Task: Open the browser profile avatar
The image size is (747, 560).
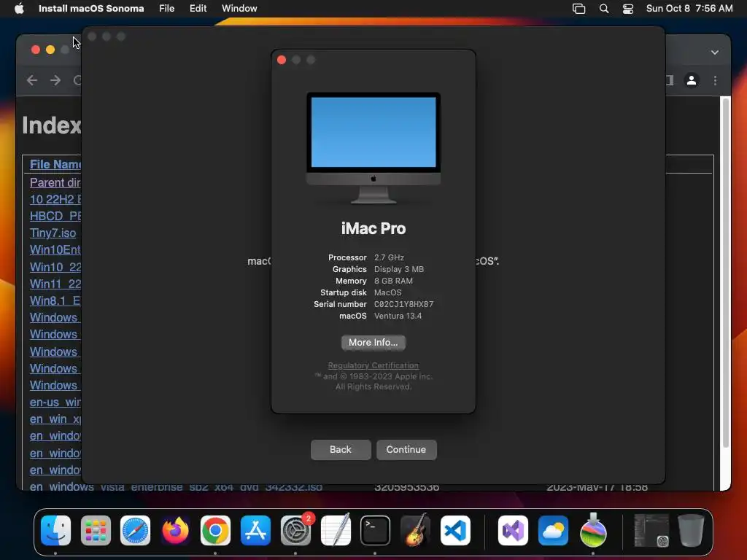Action: [x=692, y=80]
